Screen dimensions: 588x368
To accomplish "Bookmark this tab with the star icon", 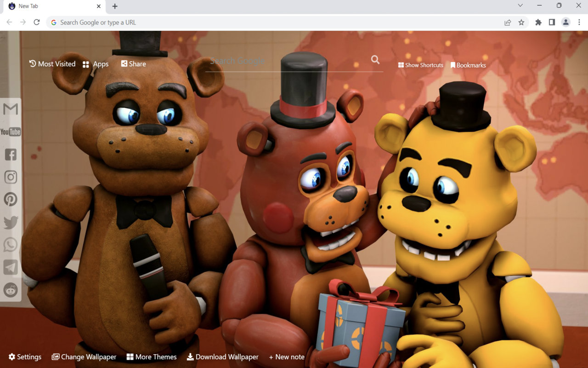I will [521, 22].
